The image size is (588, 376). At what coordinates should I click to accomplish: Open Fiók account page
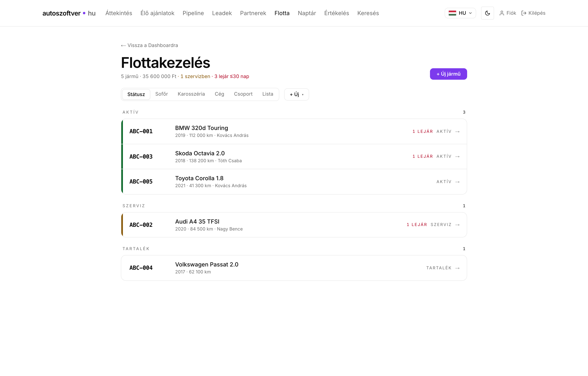click(508, 13)
